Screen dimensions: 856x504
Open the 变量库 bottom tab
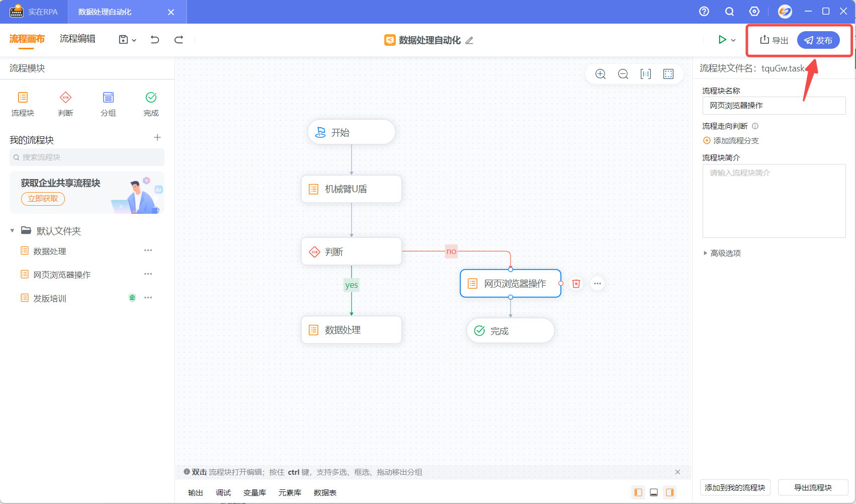[254, 493]
